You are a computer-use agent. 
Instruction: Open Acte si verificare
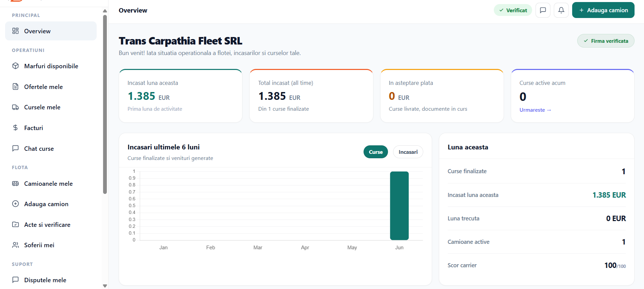51,224
